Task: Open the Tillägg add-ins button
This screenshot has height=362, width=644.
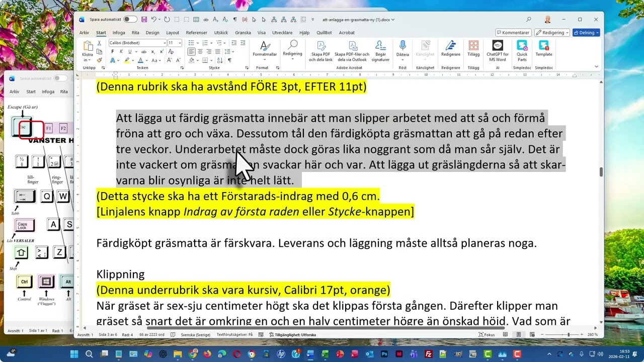Action: (x=473, y=49)
